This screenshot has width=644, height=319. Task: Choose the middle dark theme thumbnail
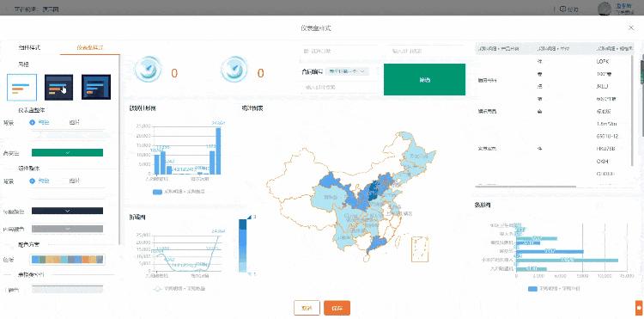click(58, 87)
